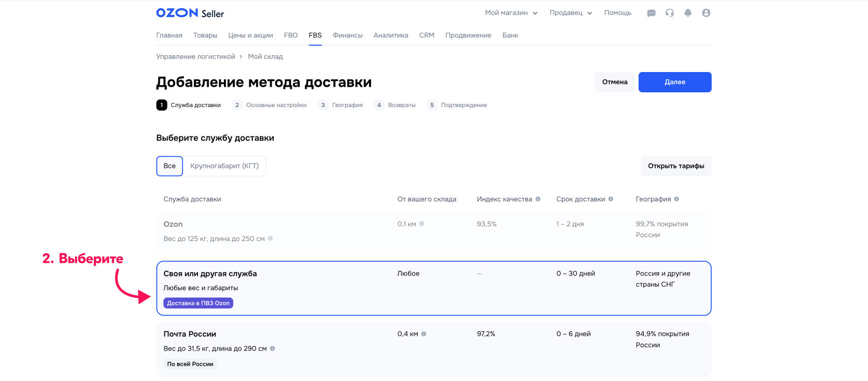Open the Продвижение tab
This screenshot has width=868, height=381.
468,36
